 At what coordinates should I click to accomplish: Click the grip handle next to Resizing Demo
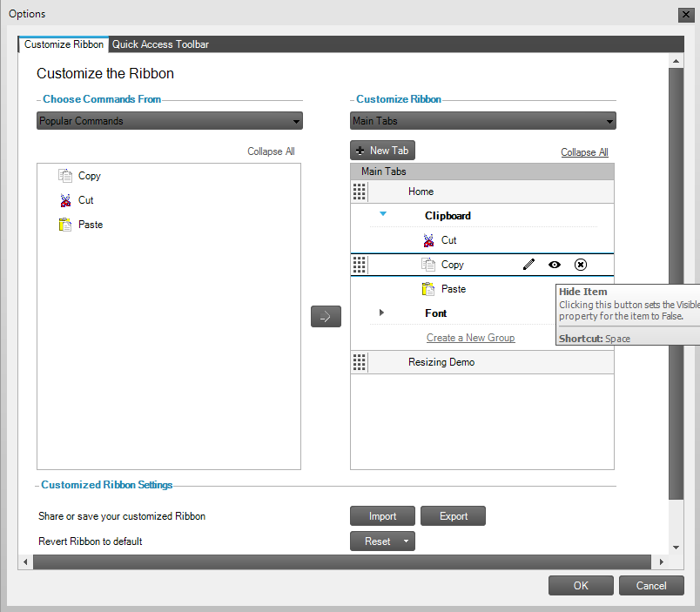(x=360, y=362)
